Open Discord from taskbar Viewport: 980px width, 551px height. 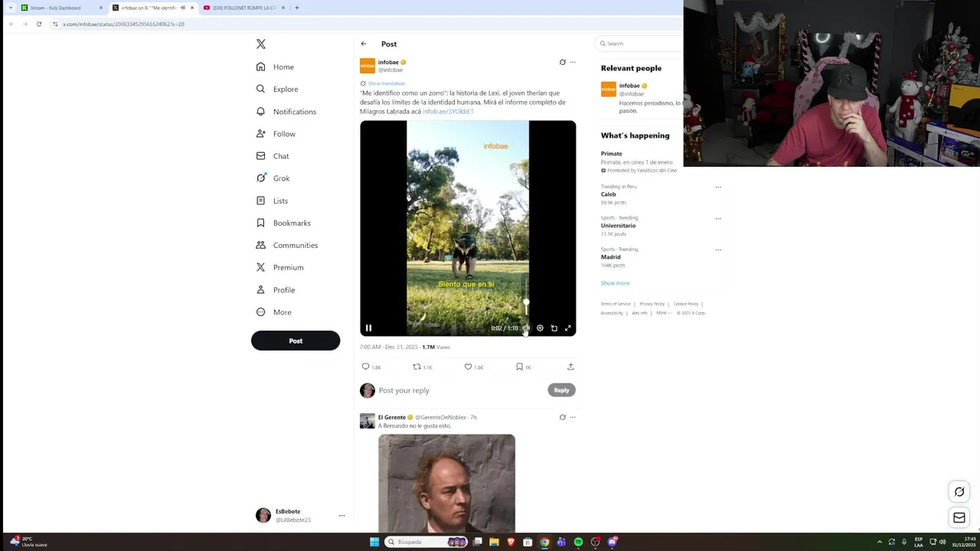(x=612, y=542)
